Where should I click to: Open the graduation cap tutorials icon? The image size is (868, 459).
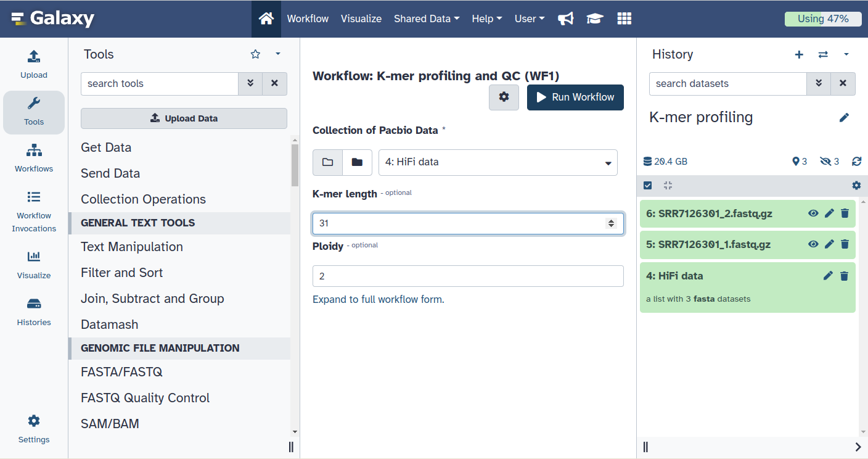point(594,19)
